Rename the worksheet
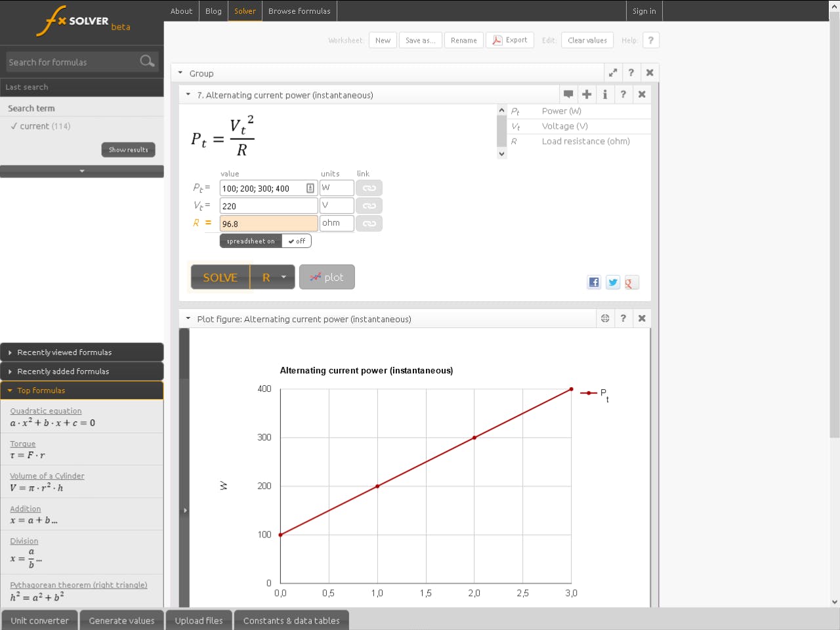 pyautogui.click(x=464, y=40)
